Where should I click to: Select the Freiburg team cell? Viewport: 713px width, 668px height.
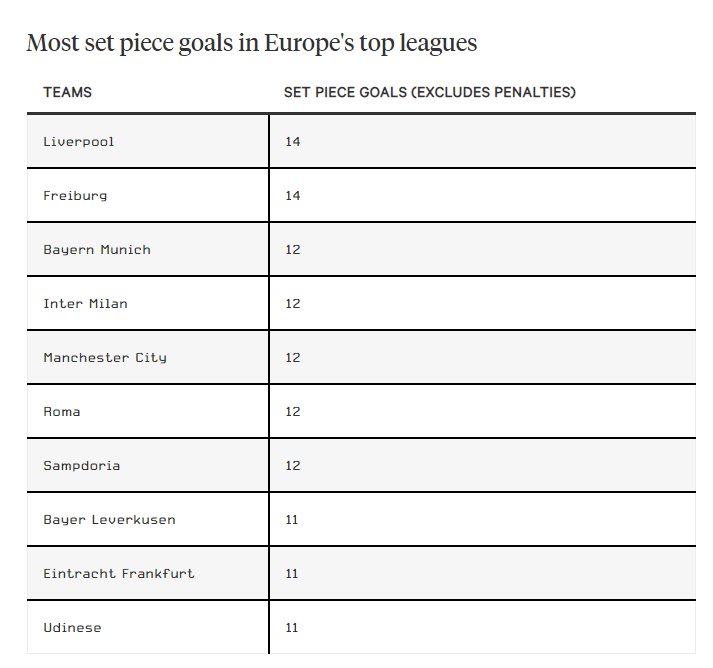[75, 196]
